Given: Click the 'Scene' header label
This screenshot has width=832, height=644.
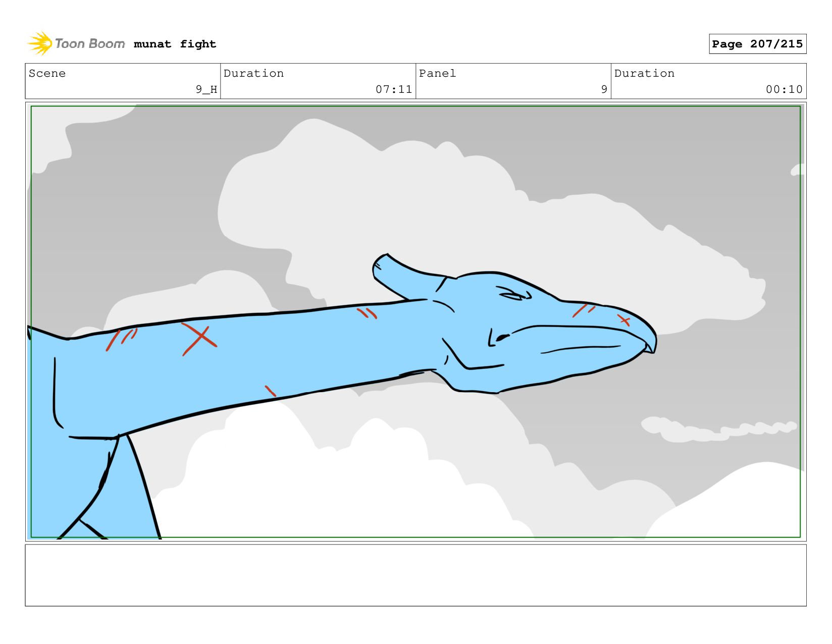Looking at the screenshot, I should pyautogui.click(x=47, y=73).
